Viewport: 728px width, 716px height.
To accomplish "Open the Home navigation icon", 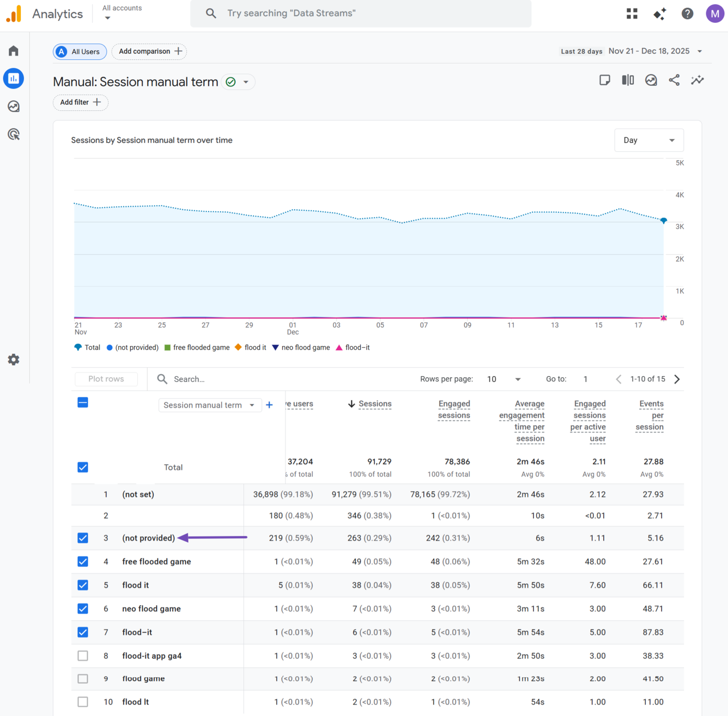I will 13,50.
